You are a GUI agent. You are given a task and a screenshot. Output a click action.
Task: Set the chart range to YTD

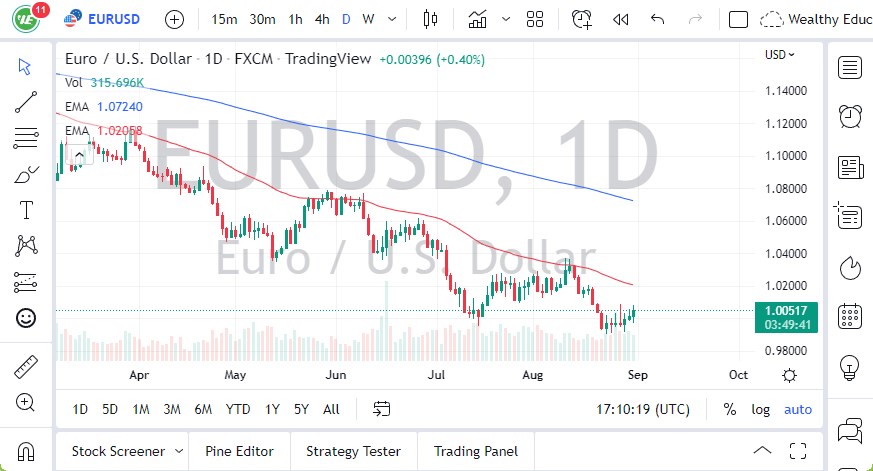coord(238,409)
